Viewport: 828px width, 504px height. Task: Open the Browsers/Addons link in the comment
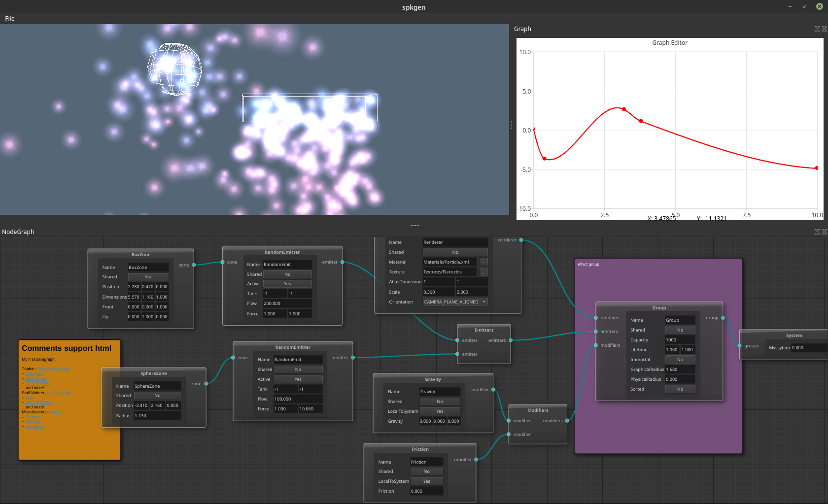click(x=54, y=369)
